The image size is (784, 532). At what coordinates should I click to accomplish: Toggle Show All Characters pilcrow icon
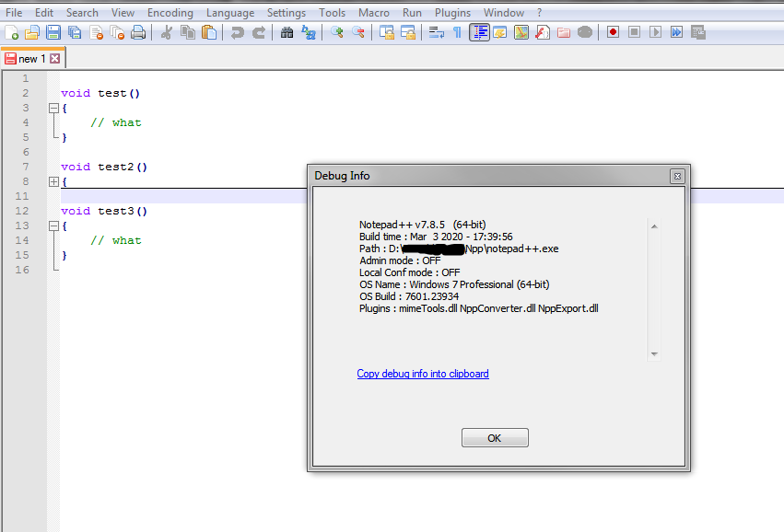457,32
